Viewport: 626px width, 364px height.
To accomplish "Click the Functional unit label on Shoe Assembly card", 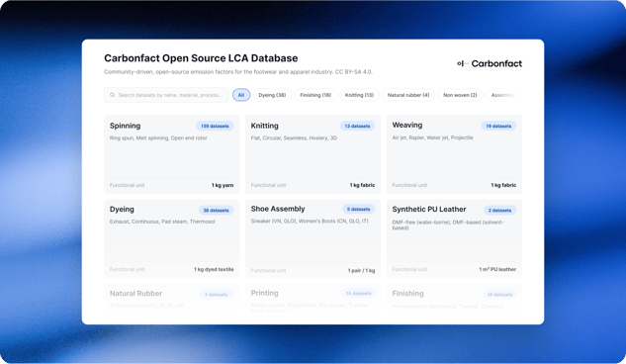I will [268, 271].
